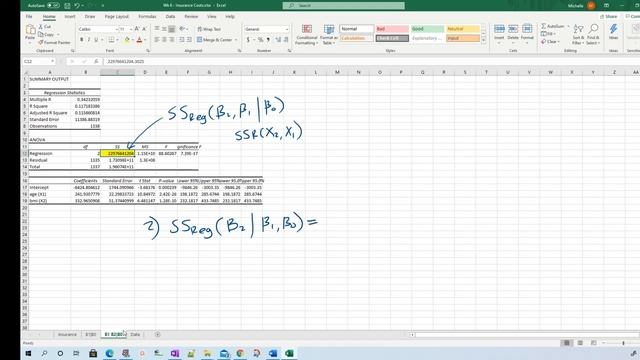Click Format as Table icon

coord(329,29)
